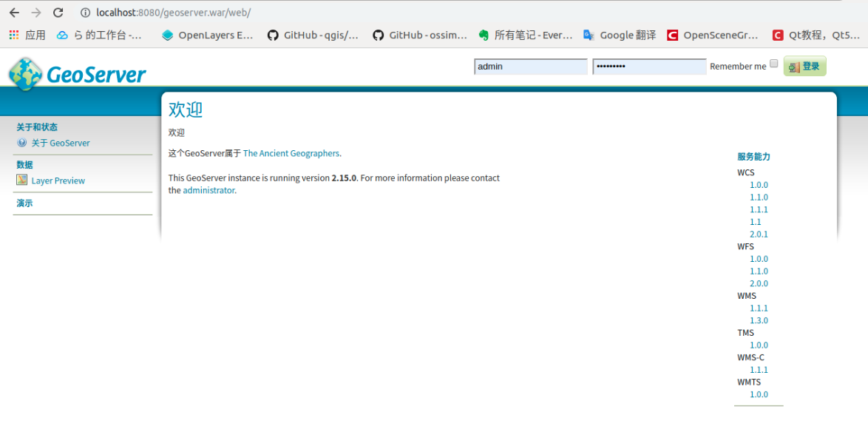
Task: Click the GeoServer logo icon
Action: click(24, 74)
